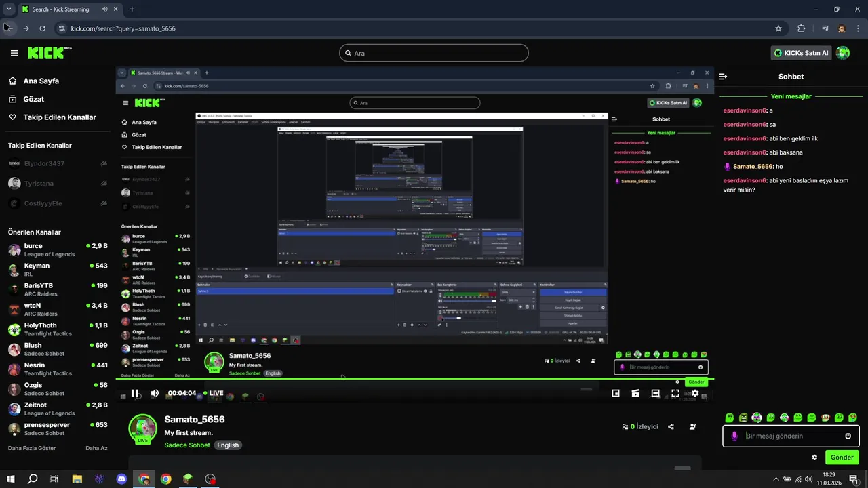Viewport: 868px width, 488px height.
Task: Open BarisYTB in recommended channels
Action: [x=58, y=289]
